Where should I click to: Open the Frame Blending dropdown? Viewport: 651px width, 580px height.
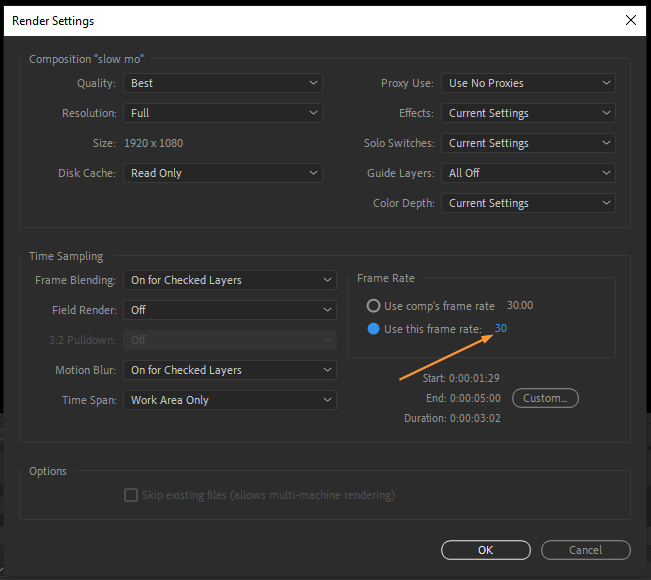(230, 280)
